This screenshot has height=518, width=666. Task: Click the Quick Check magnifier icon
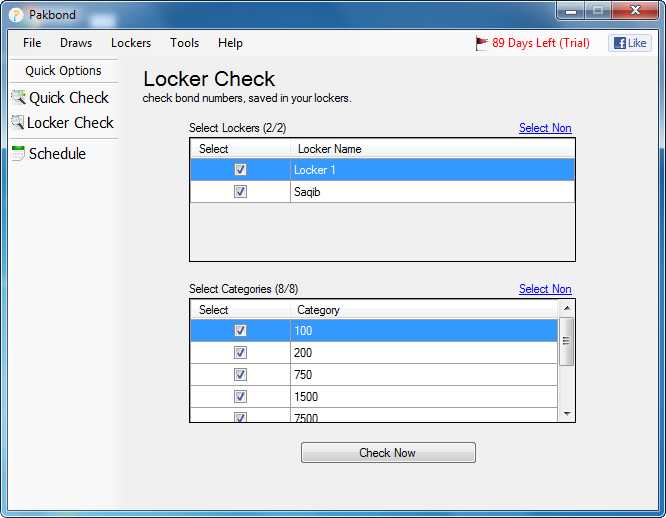[18, 98]
